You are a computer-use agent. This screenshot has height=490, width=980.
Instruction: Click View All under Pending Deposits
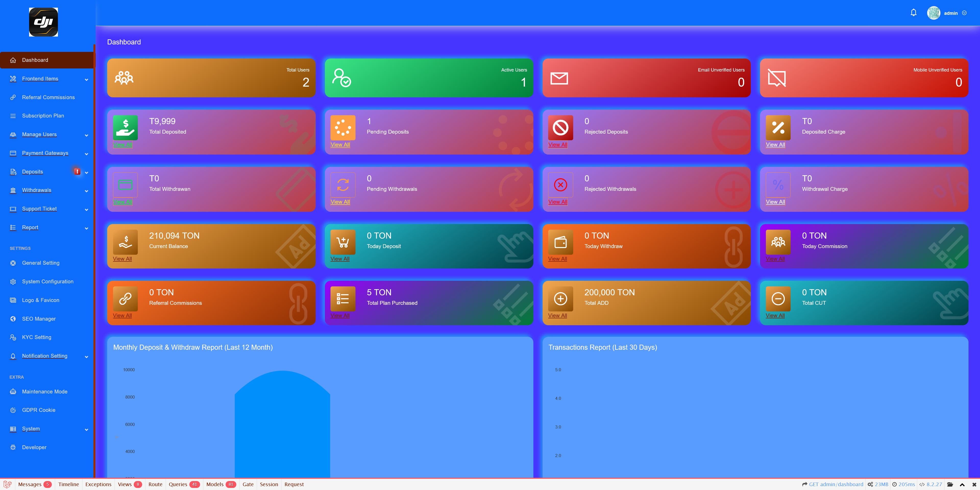340,145
